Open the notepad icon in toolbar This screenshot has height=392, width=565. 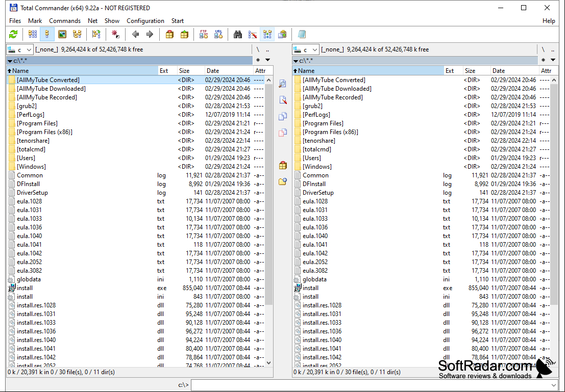(302, 34)
